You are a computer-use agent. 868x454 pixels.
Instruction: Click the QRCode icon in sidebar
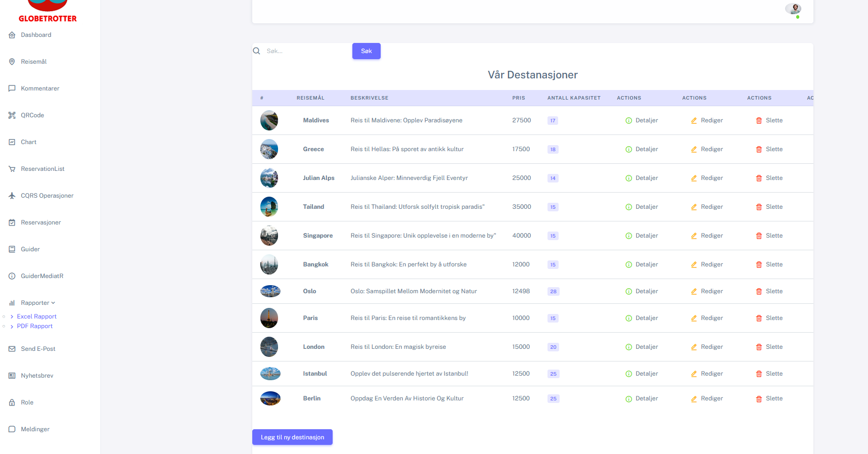point(12,115)
